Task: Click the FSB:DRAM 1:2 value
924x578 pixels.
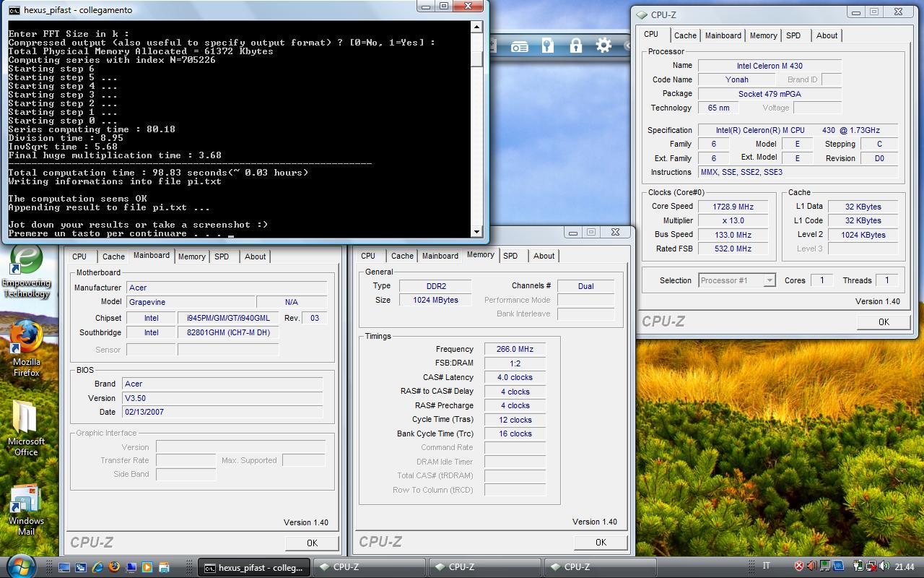Action: pos(515,363)
